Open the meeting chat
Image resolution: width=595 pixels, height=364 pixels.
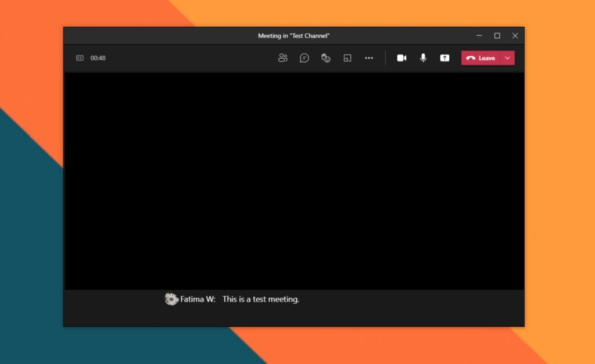click(304, 58)
